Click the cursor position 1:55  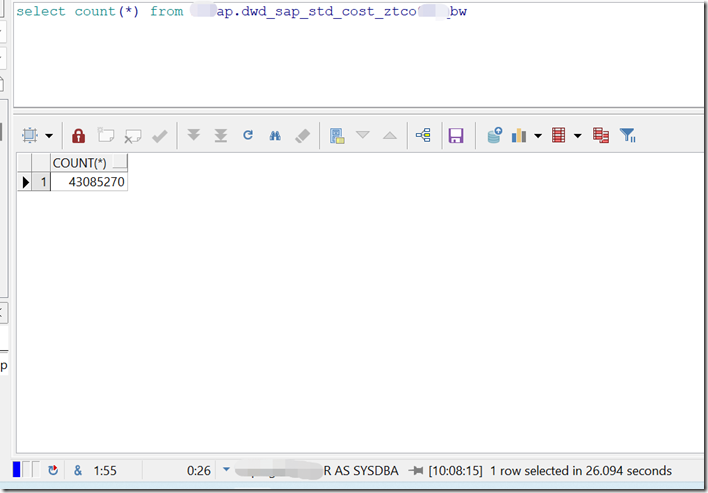point(105,471)
